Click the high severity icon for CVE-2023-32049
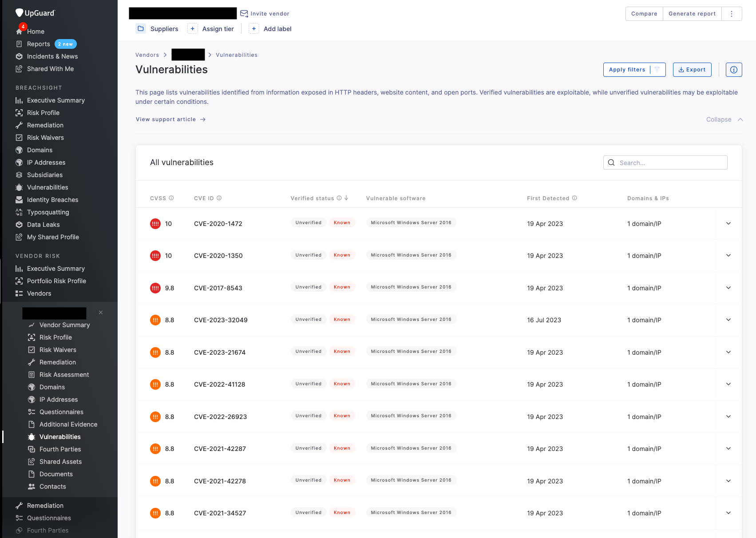 tap(155, 320)
